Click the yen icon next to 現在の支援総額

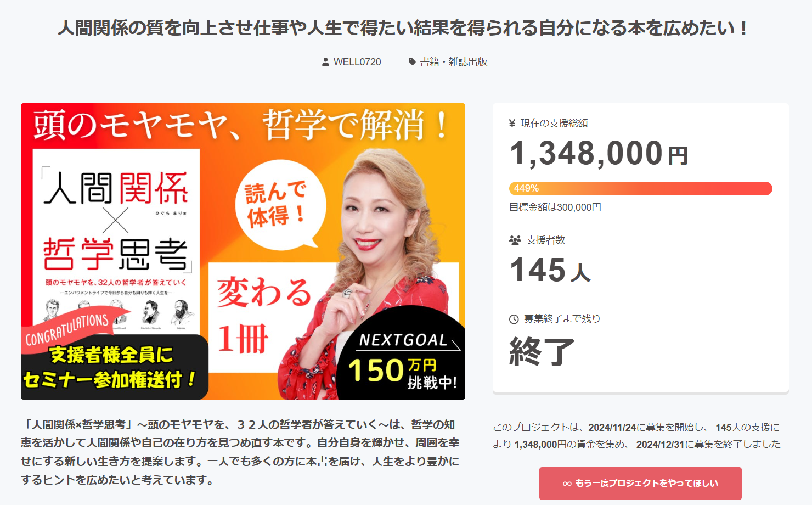[512, 124]
